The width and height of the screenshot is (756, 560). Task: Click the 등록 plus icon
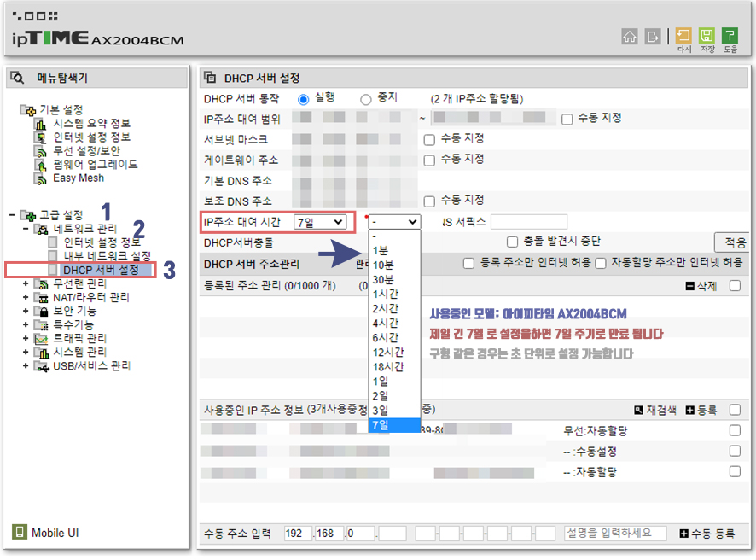[x=690, y=410]
